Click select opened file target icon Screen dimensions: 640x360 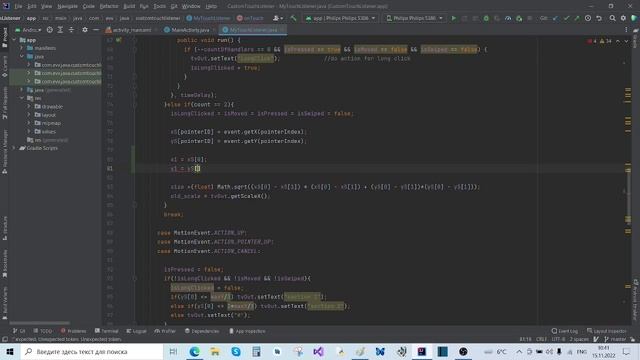click(49, 30)
